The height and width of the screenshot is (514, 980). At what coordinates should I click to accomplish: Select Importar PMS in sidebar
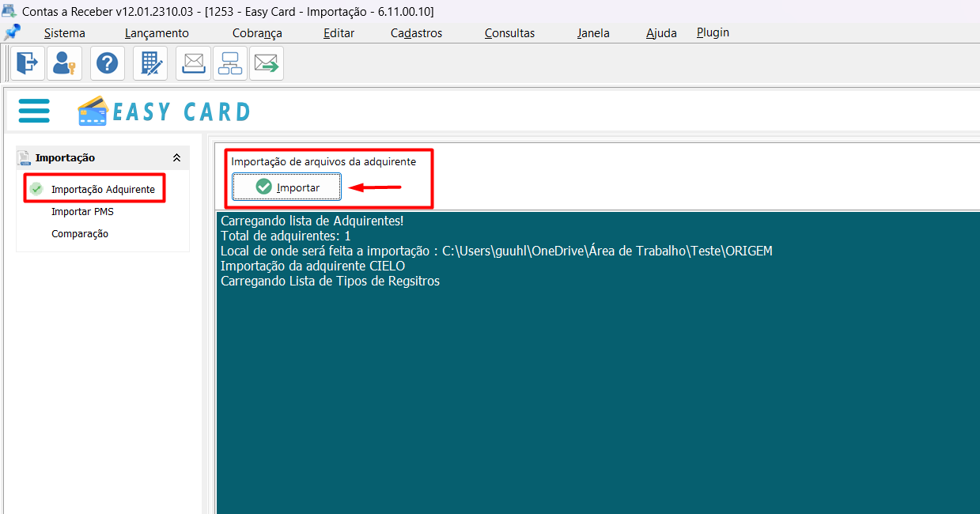tap(82, 212)
